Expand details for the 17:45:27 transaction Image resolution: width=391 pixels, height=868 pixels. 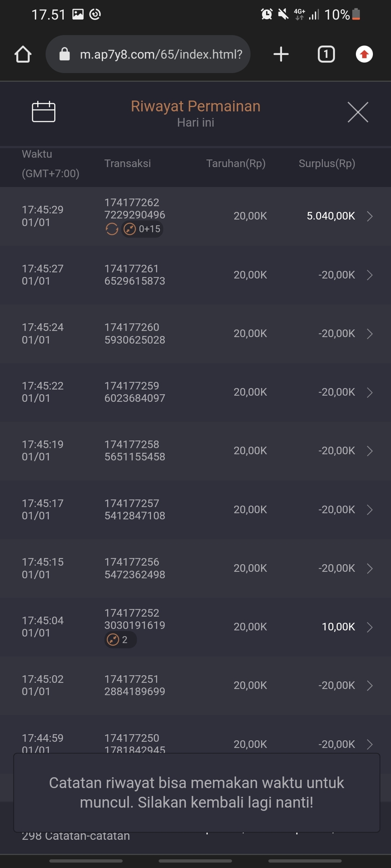370,275
